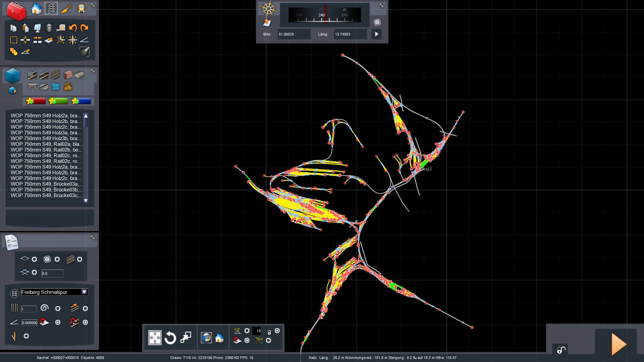Image resolution: width=644 pixels, height=362 pixels.
Task: Toggle the 30 degree angle snap radio
Action: pos(247,331)
